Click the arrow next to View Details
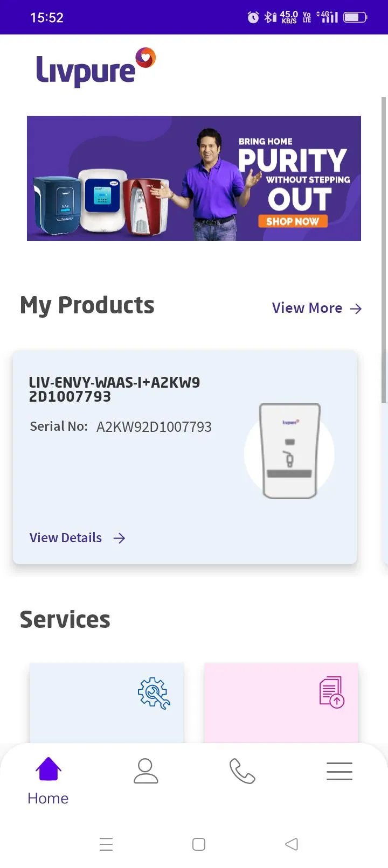 (x=119, y=538)
